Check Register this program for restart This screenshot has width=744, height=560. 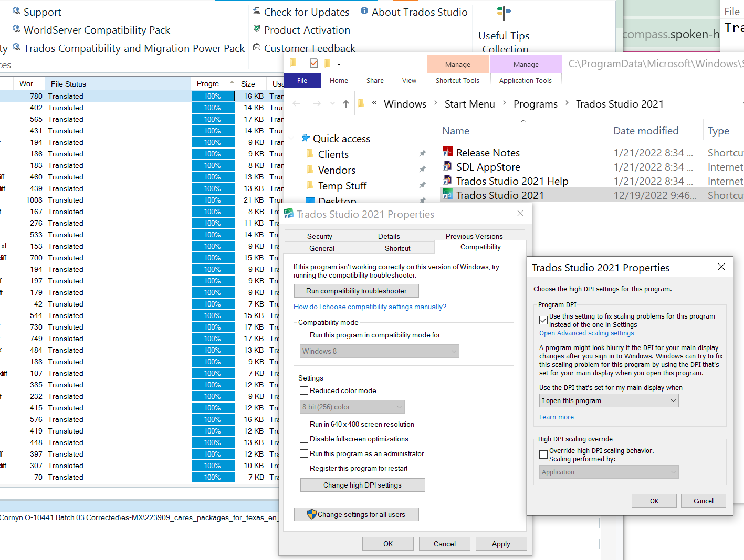pos(304,468)
